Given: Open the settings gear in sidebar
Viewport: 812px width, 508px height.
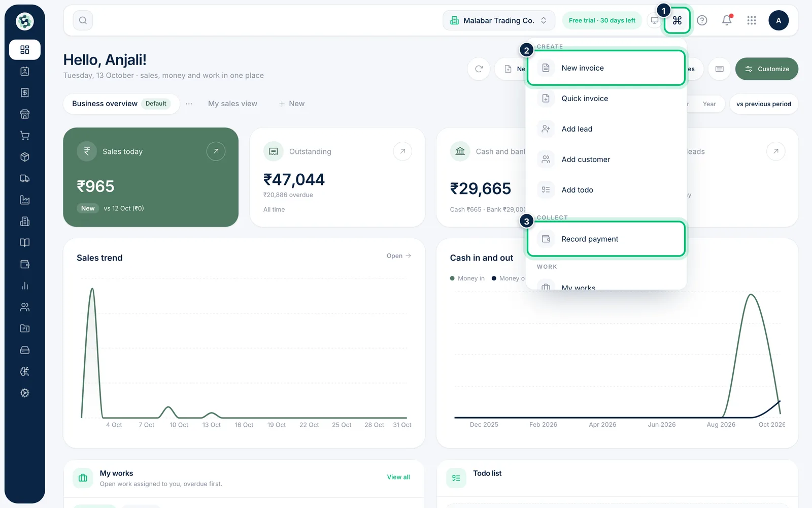Looking at the screenshot, I should [24, 393].
